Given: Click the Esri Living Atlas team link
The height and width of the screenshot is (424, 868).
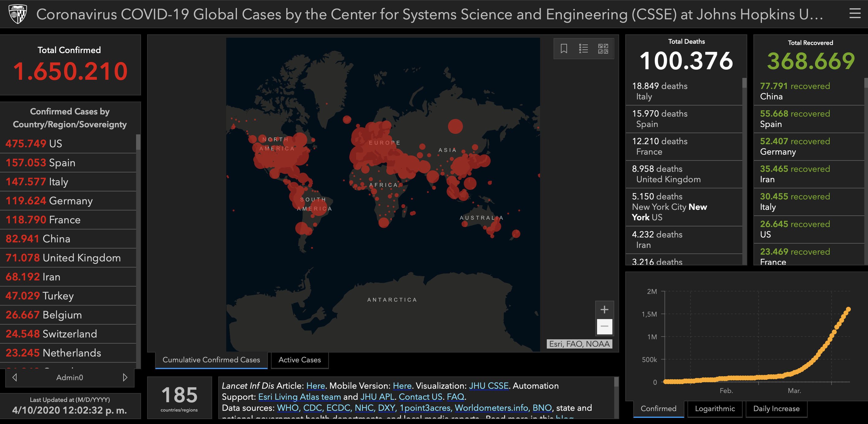Looking at the screenshot, I should pyautogui.click(x=299, y=397).
